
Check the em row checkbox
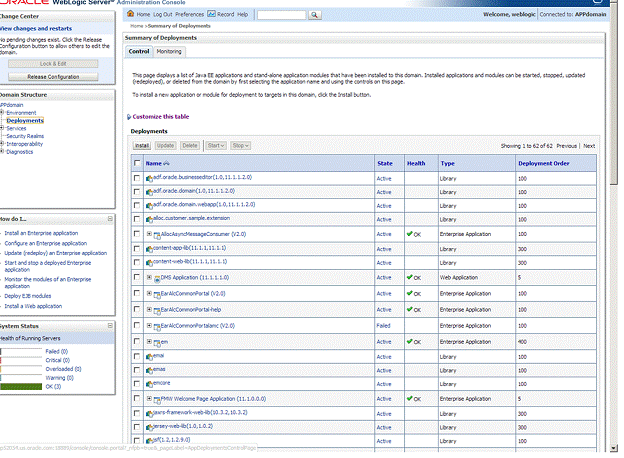(x=137, y=341)
